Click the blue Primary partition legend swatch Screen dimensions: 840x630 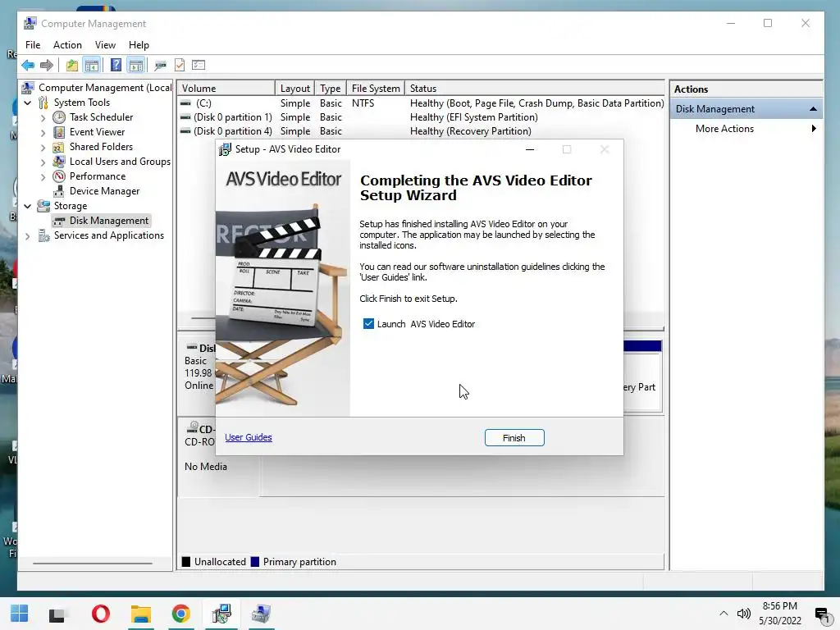coord(255,562)
